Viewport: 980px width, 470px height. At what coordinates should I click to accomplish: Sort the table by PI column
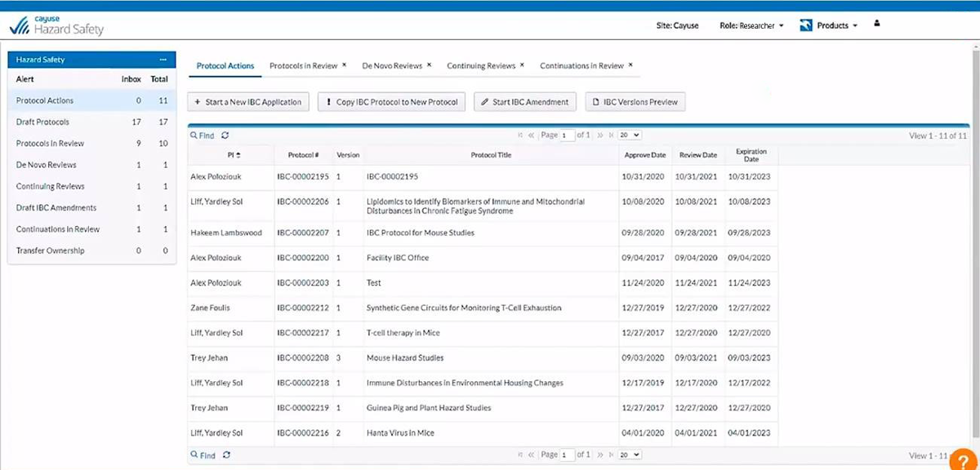point(234,155)
